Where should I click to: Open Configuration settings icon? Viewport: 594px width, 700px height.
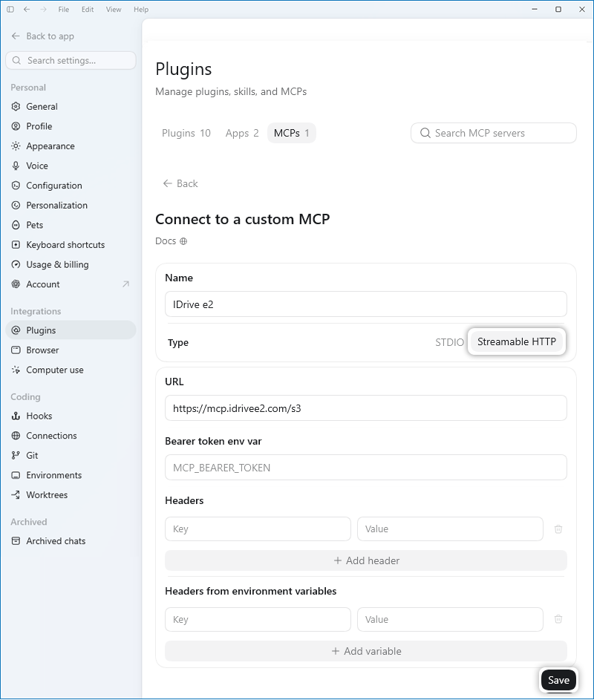coord(16,186)
